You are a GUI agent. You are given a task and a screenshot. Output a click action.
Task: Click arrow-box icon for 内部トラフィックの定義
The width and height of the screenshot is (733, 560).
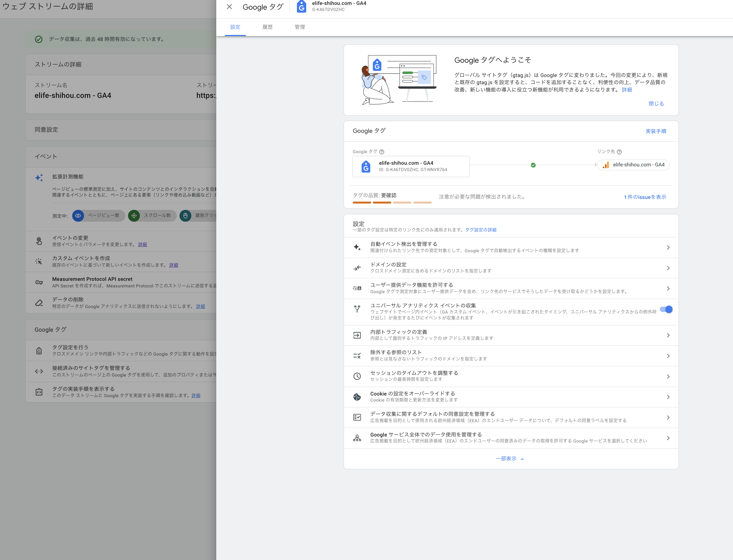pos(357,335)
